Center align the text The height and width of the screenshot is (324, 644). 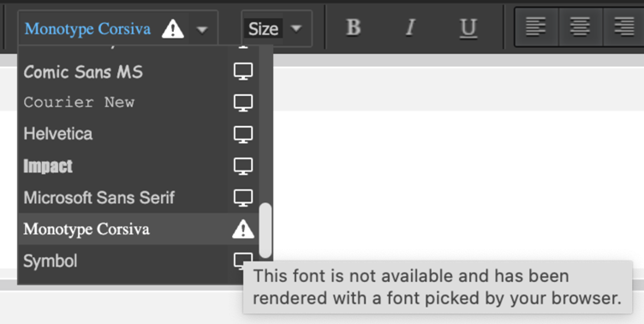[x=580, y=27]
